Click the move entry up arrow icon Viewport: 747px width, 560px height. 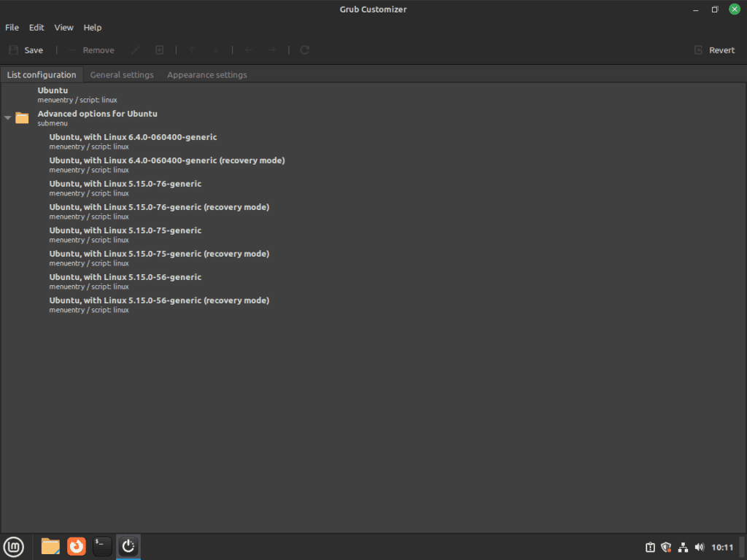click(x=191, y=50)
